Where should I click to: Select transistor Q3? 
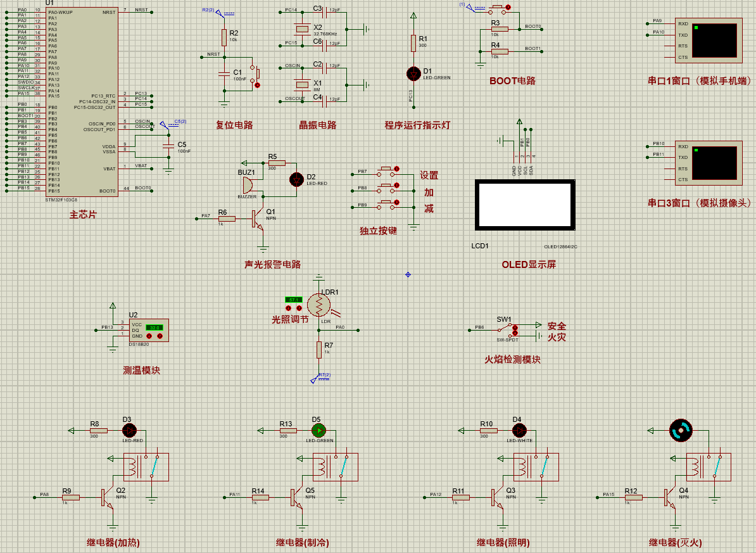496,497
